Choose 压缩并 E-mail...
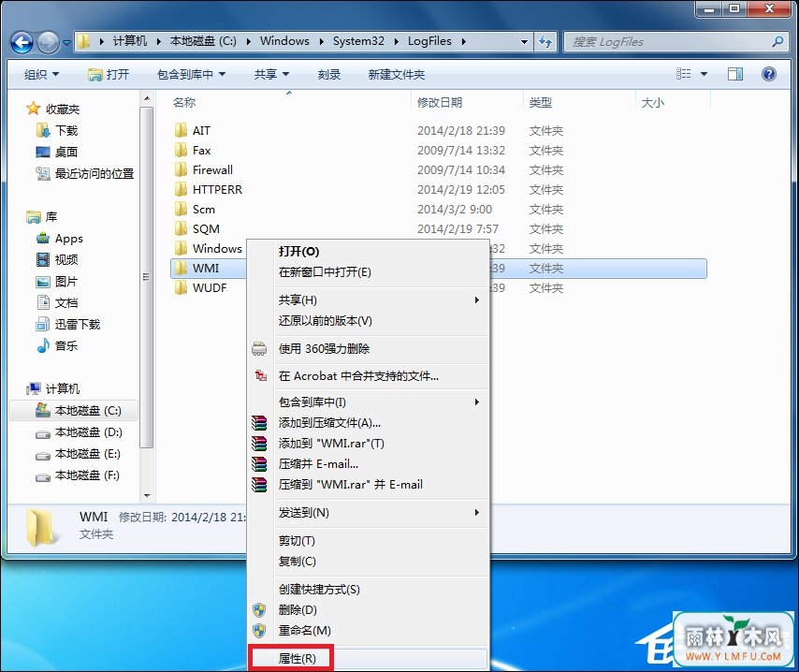The height and width of the screenshot is (672, 799). click(368, 464)
